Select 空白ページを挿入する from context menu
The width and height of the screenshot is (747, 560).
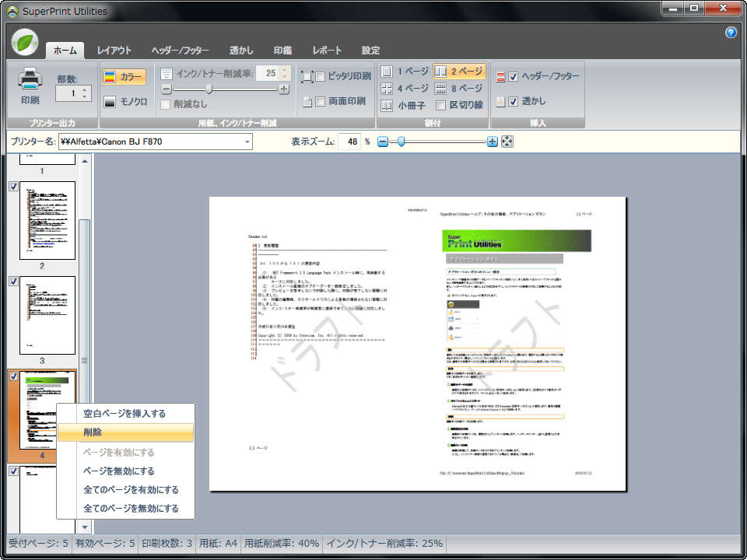pos(126,414)
